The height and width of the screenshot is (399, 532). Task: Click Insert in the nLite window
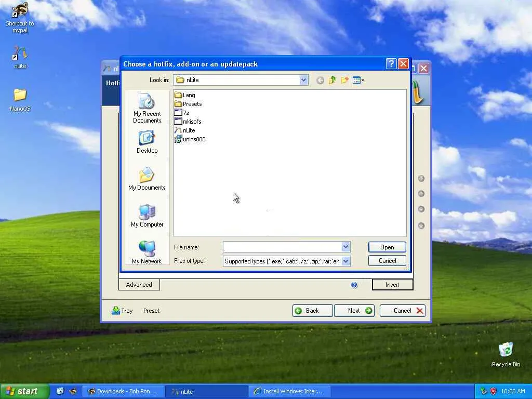click(x=393, y=285)
